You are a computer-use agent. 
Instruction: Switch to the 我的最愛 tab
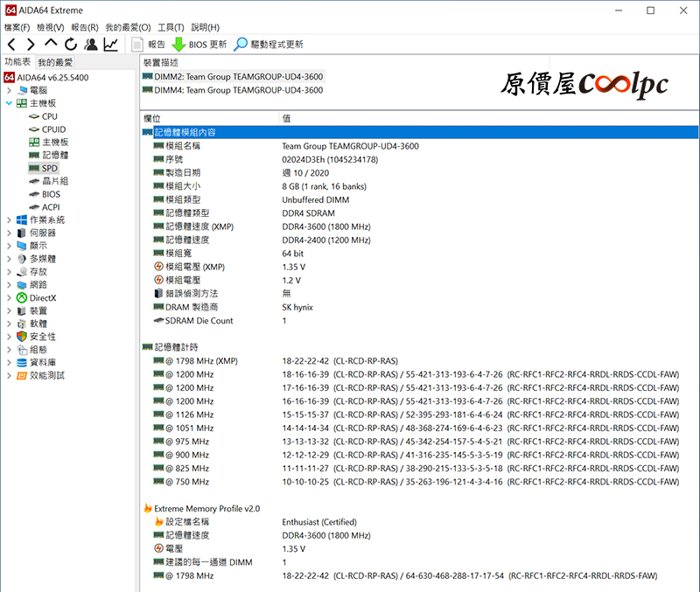(55, 62)
